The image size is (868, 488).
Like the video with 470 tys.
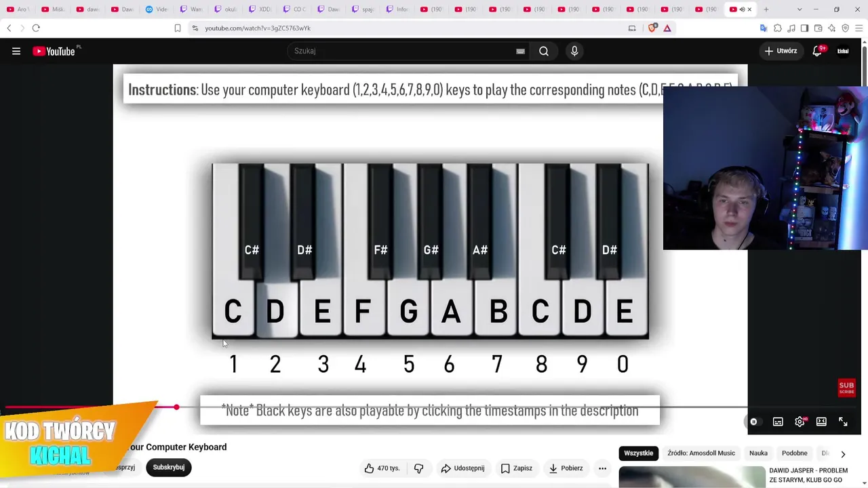382,468
